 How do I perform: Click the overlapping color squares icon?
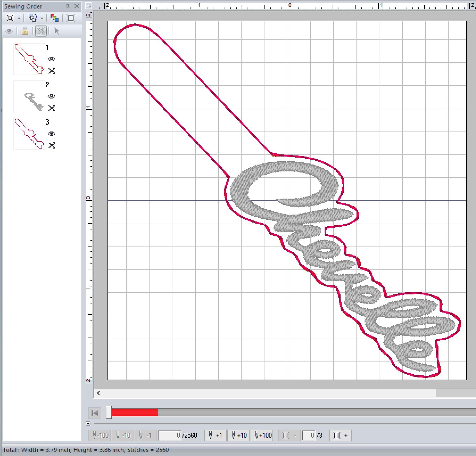coord(55,18)
